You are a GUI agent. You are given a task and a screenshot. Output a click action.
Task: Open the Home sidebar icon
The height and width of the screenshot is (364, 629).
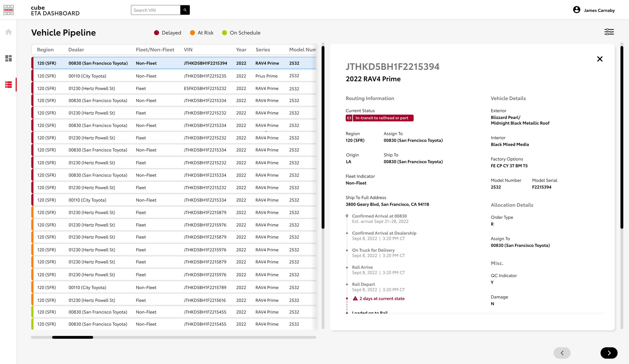pyautogui.click(x=9, y=32)
